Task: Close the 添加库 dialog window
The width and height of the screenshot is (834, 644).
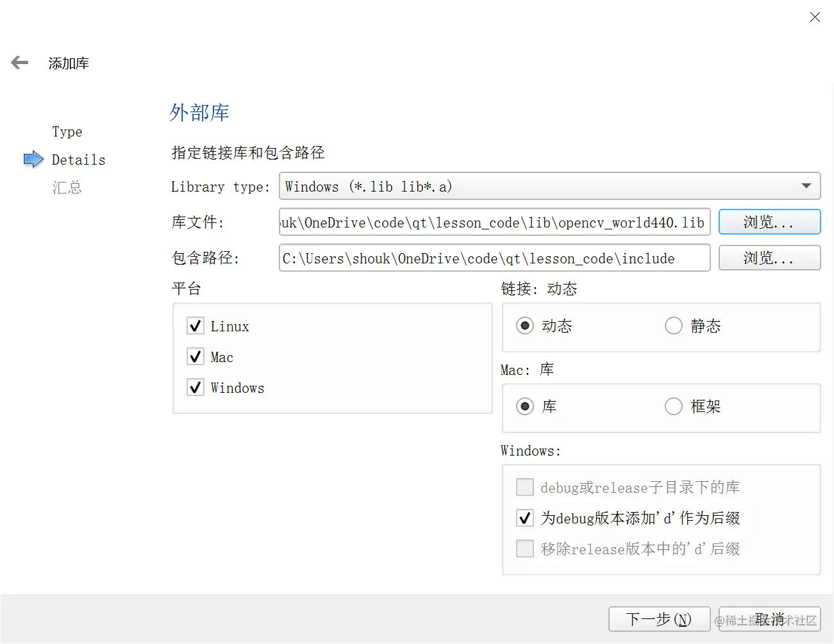Action: (x=815, y=17)
